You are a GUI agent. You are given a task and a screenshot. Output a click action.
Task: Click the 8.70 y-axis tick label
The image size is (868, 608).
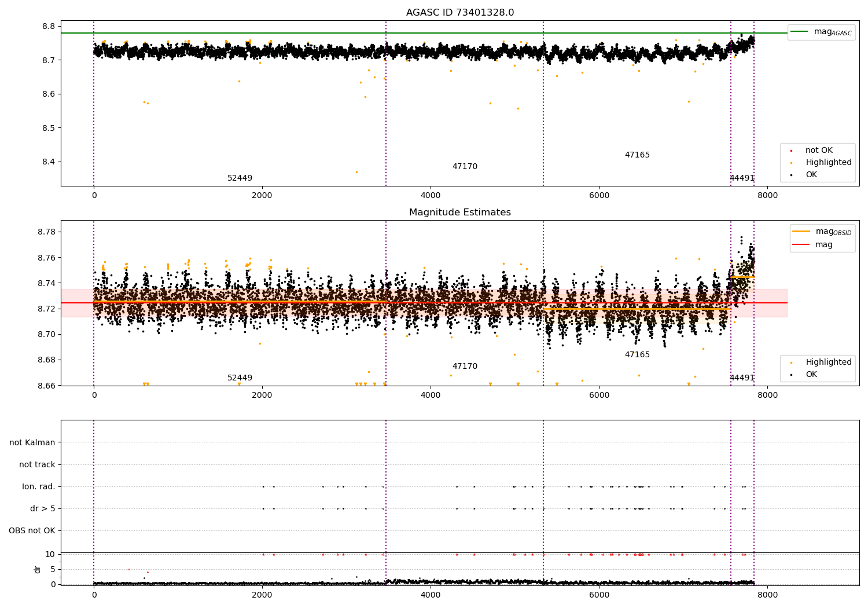tap(46, 334)
